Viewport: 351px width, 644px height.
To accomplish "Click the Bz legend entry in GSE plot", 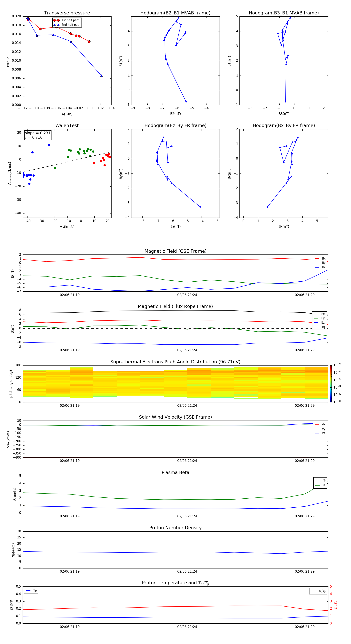I will click(320, 267).
